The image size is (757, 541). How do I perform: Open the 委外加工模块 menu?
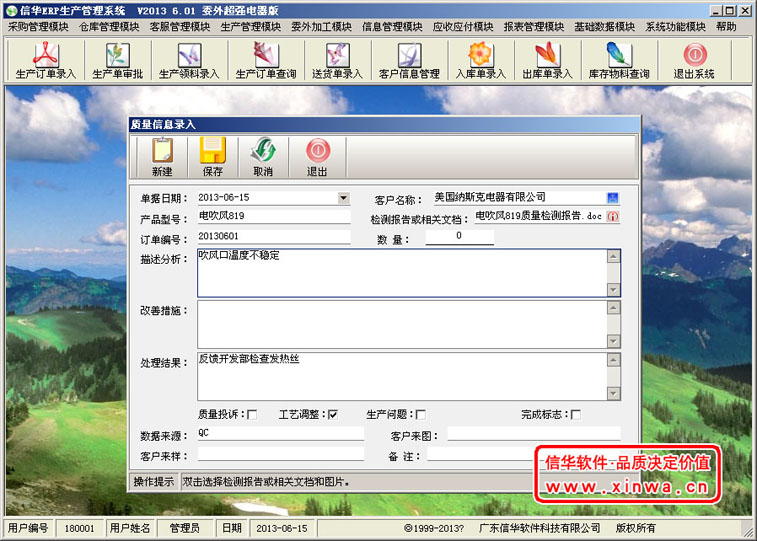click(x=322, y=27)
